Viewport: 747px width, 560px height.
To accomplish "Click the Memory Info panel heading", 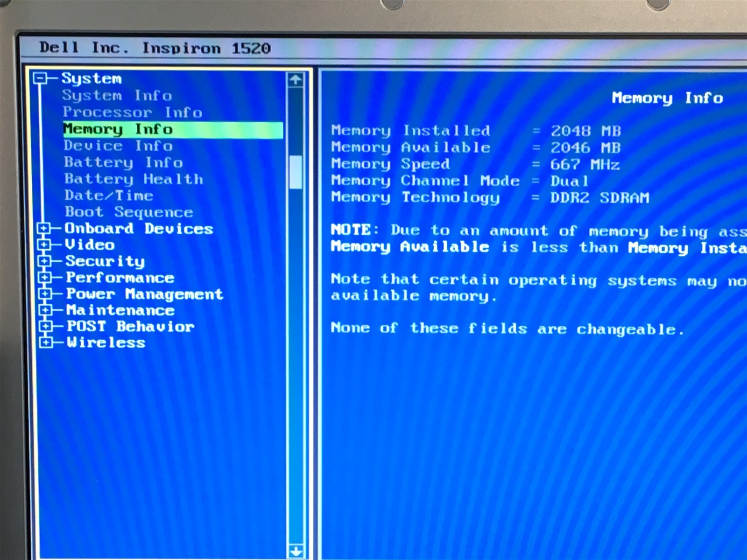I will tap(667, 98).
